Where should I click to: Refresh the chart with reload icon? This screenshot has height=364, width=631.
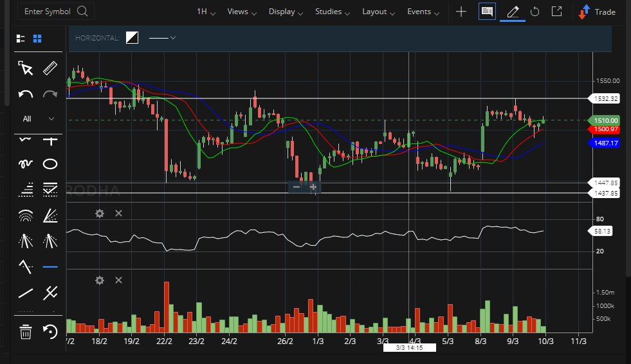point(535,12)
